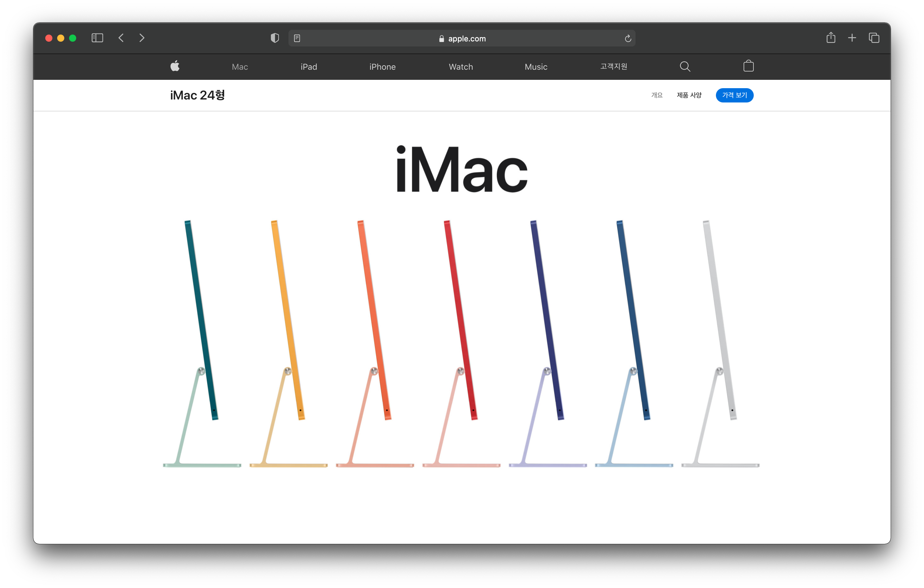This screenshot has width=924, height=588.
Task: Click the apple.com address field
Action: click(462, 38)
